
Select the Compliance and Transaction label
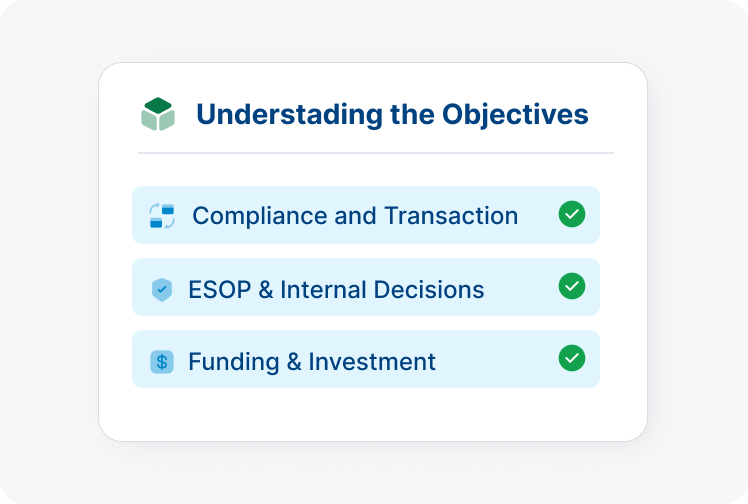355,215
